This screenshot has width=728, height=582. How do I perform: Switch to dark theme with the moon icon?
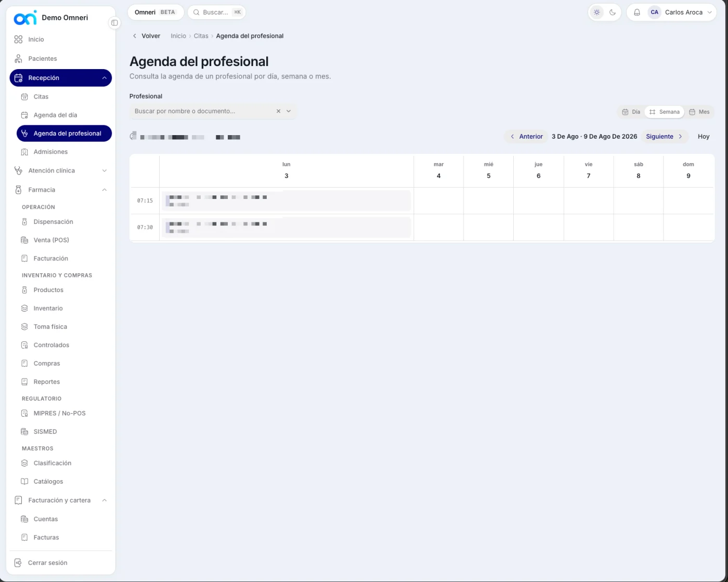pos(613,12)
